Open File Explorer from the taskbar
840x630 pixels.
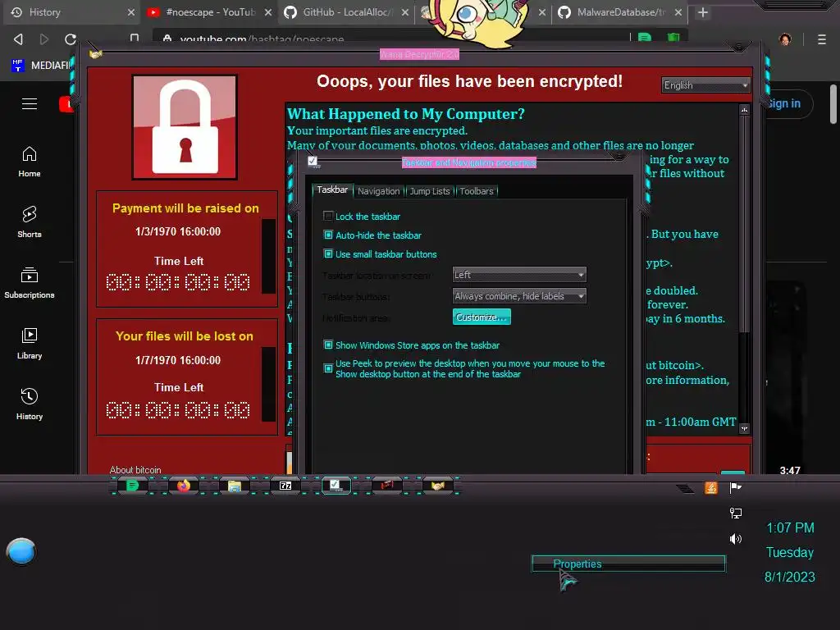coord(234,486)
